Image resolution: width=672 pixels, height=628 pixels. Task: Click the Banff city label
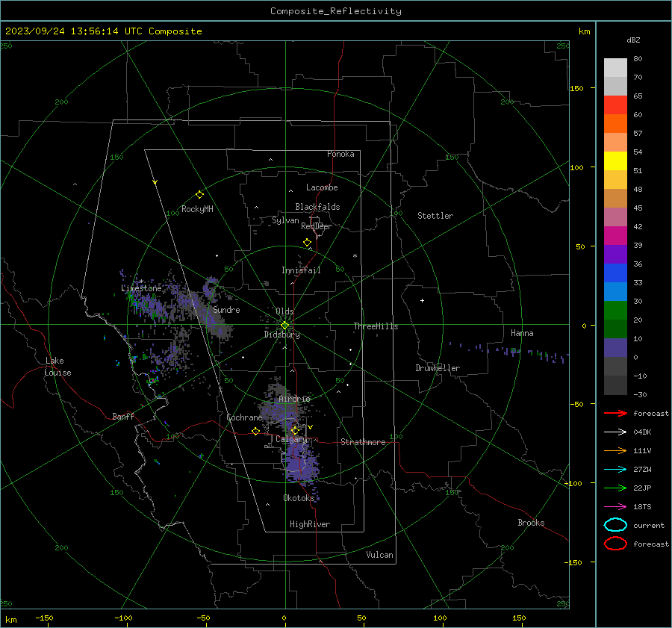click(123, 416)
